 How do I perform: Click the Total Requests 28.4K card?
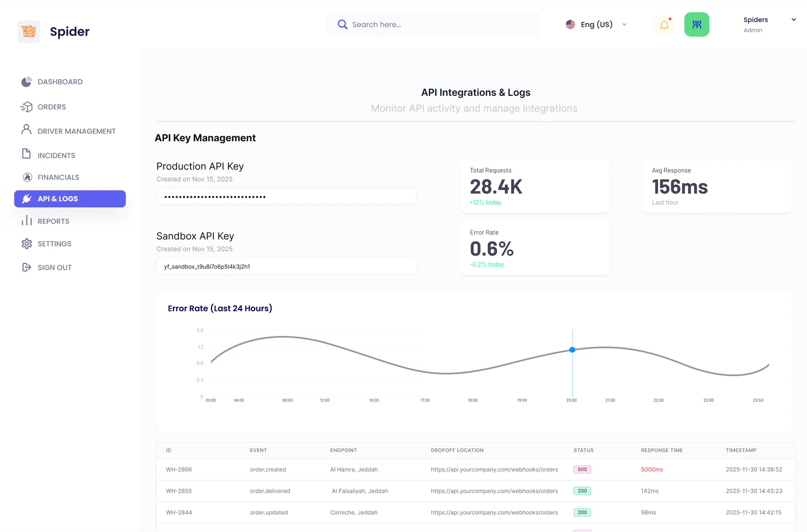[535, 186]
